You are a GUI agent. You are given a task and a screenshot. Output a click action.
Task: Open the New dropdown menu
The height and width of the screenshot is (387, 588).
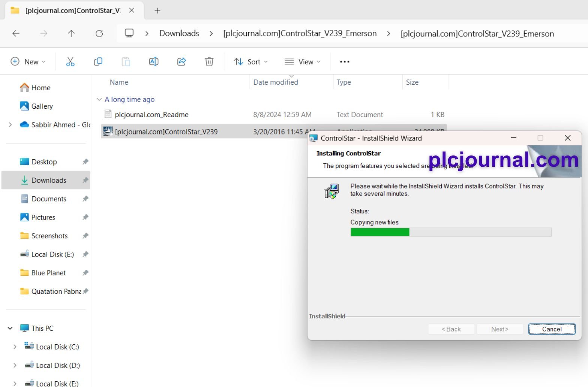click(x=28, y=62)
